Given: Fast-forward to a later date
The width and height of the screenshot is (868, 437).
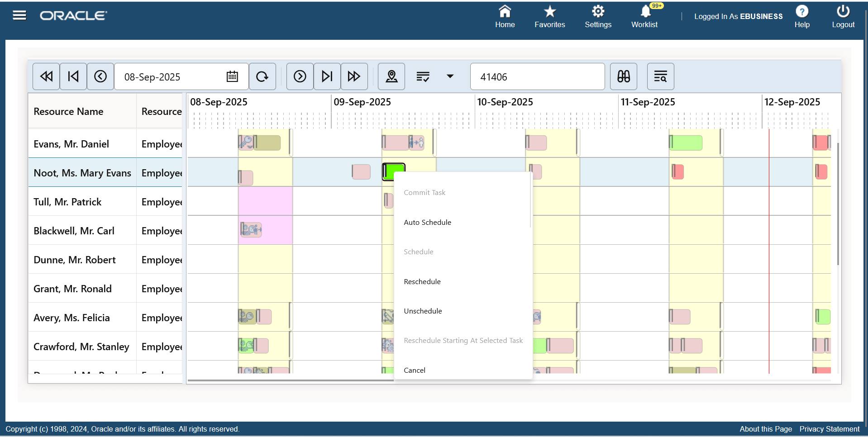Looking at the screenshot, I should click(354, 76).
